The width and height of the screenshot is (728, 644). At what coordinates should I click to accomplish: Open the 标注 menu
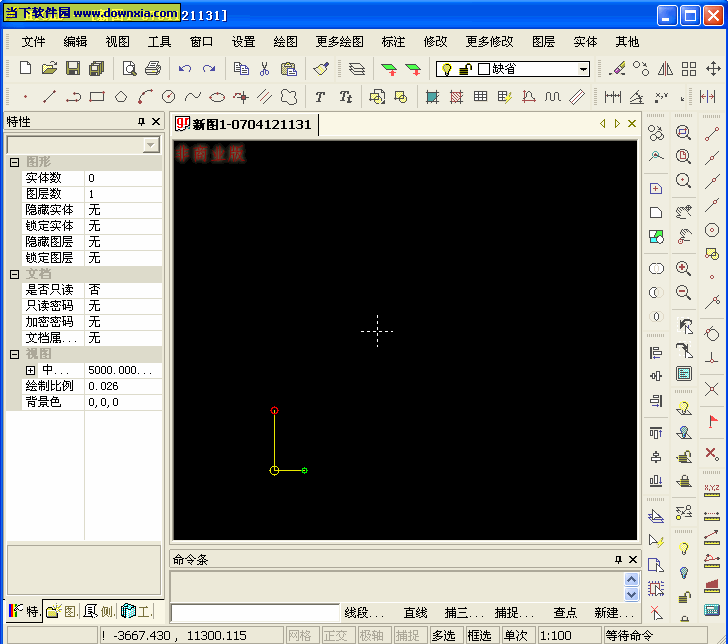click(393, 42)
